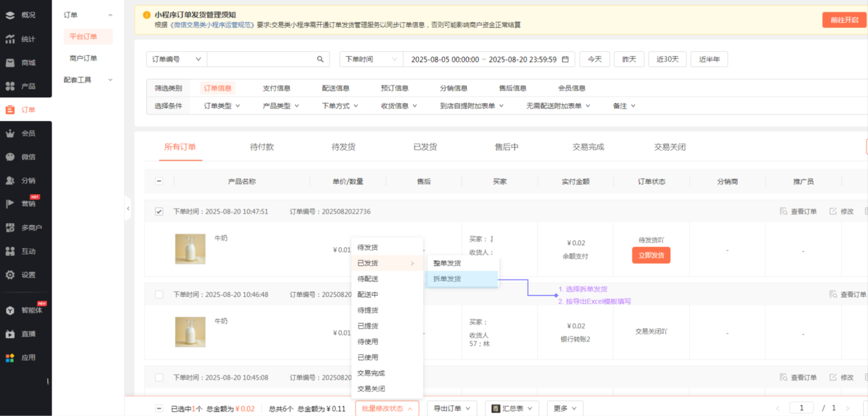Select 整单发货 in the submenu
Viewport: 868px width, 416px height.
pyautogui.click(x=463, y=263)
